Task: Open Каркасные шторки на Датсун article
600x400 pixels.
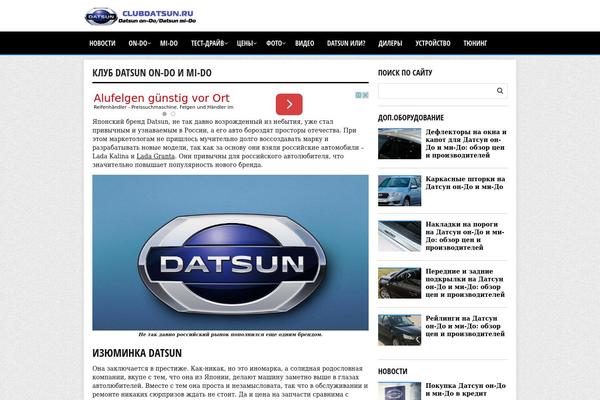Action: tap(465, 183)
